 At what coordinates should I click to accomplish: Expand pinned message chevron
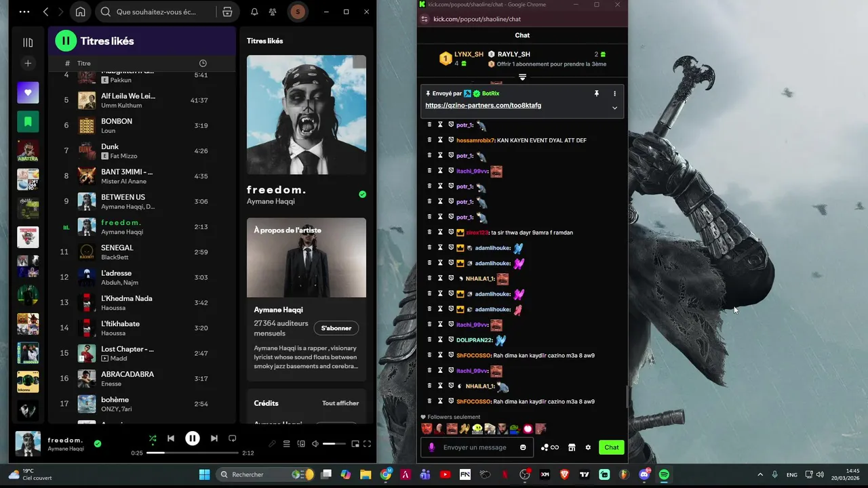(x=615, y=108)
